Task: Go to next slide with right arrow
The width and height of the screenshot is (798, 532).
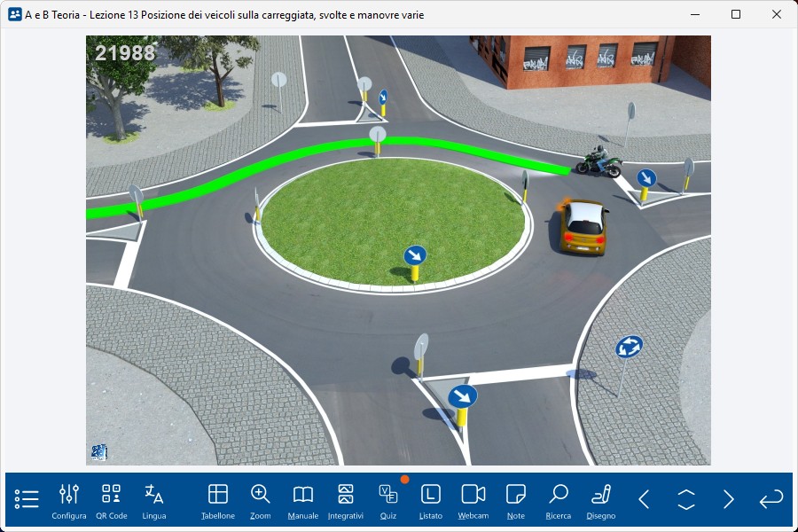Action: [729, 499]
